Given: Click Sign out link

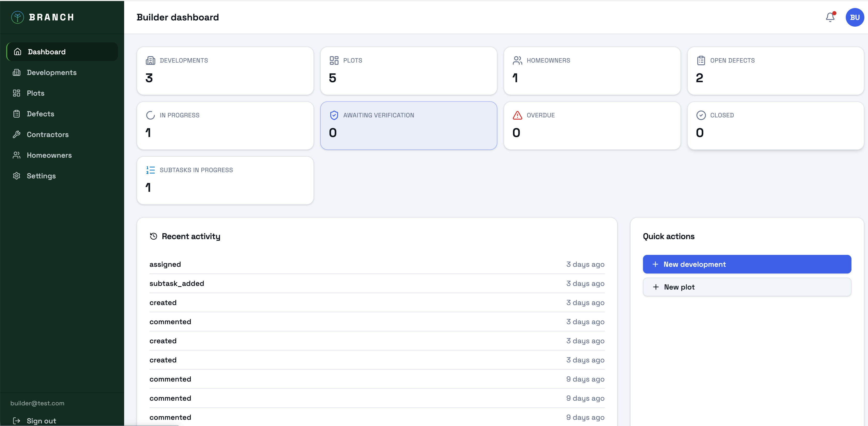Looking at the screenshot, I should pos(41,421).
